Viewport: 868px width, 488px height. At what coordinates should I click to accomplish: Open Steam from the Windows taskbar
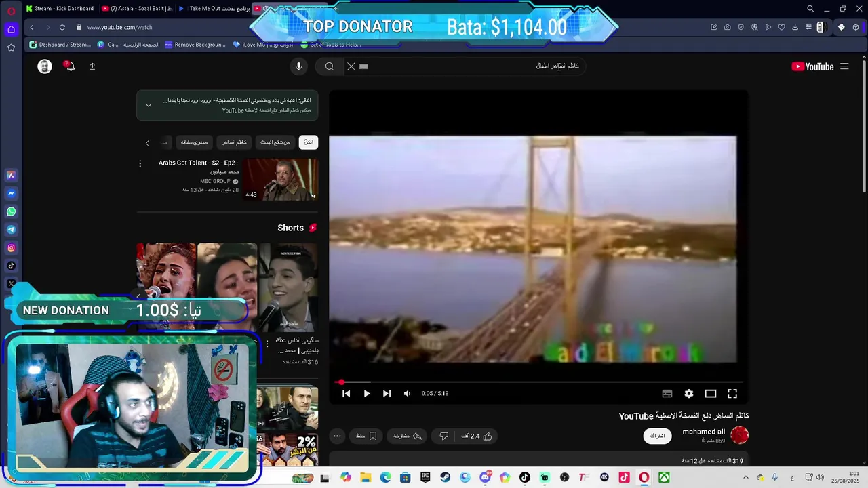[x=445, y=477]
